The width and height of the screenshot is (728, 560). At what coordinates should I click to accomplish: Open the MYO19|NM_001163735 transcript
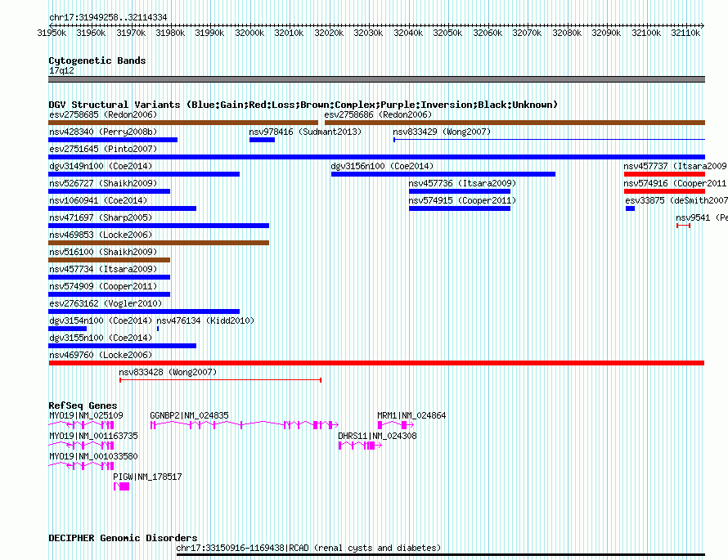click(81, 446)
